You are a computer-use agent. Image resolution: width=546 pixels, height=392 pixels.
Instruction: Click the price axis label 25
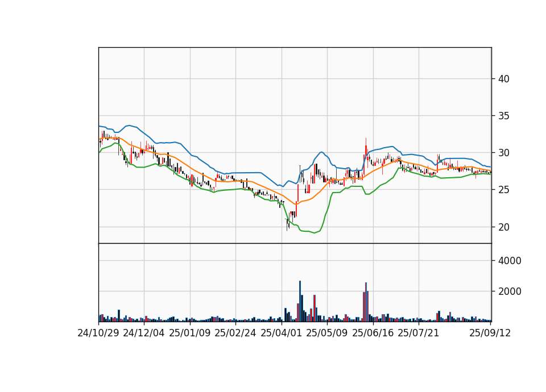[503, 190]
